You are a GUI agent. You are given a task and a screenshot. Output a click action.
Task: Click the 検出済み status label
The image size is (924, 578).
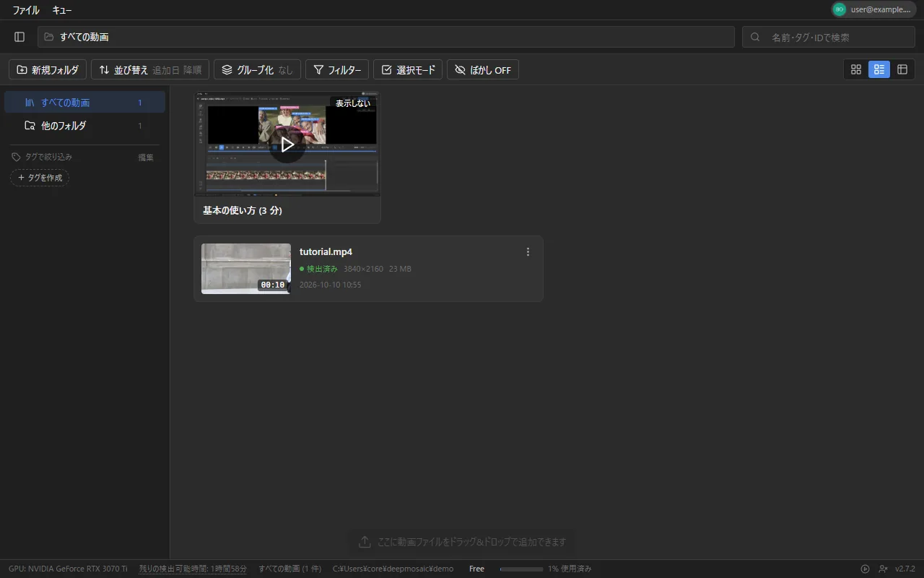[318, 269]
